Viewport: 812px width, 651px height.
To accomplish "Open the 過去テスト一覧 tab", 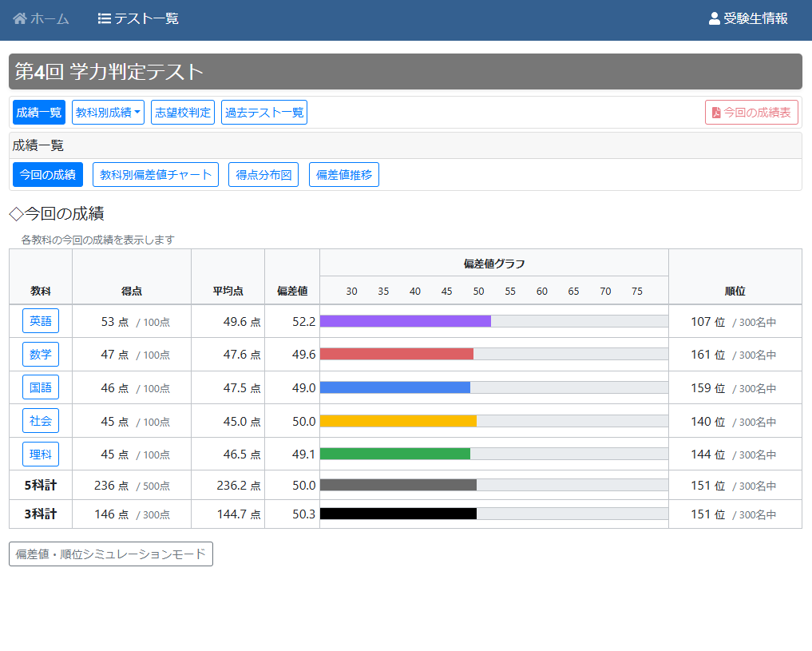I will pos(264,113).
